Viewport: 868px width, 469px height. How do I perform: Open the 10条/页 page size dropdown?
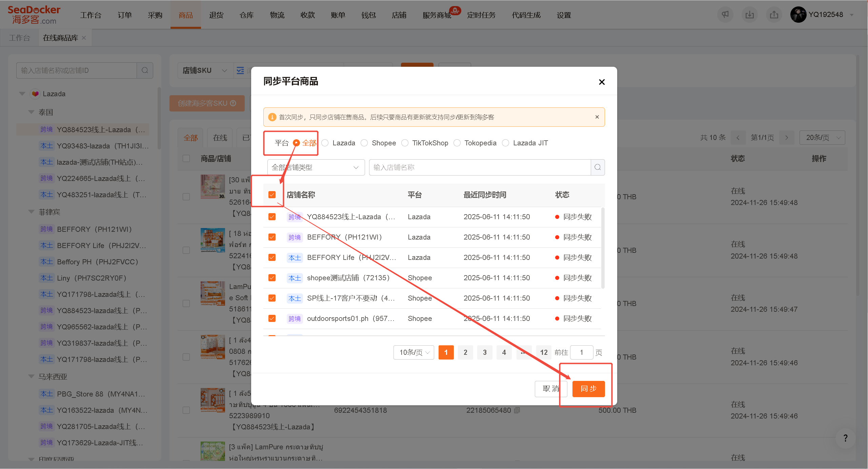[413, 352]
